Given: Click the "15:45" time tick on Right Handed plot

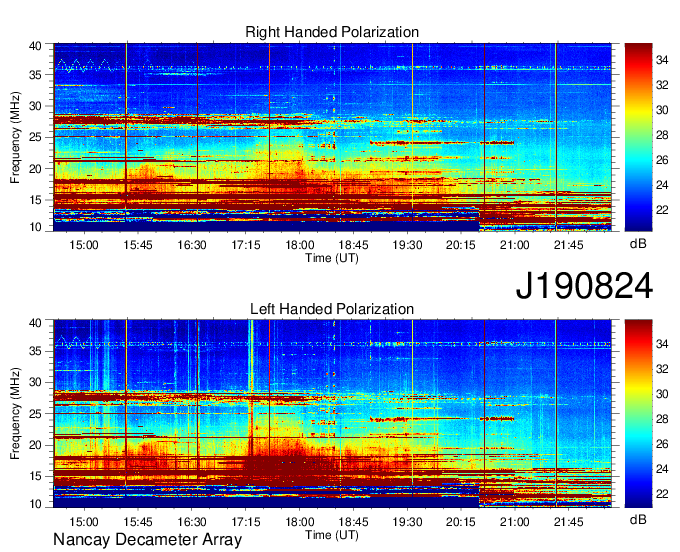Looking at the screenshot, I should pyautogui.click(x=138, y=245).
